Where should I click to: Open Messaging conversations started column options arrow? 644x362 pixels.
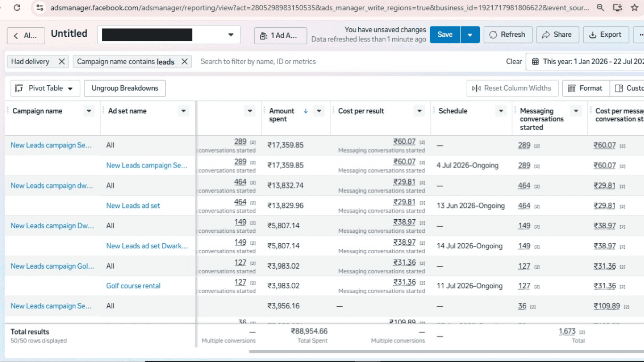point(576,111)
